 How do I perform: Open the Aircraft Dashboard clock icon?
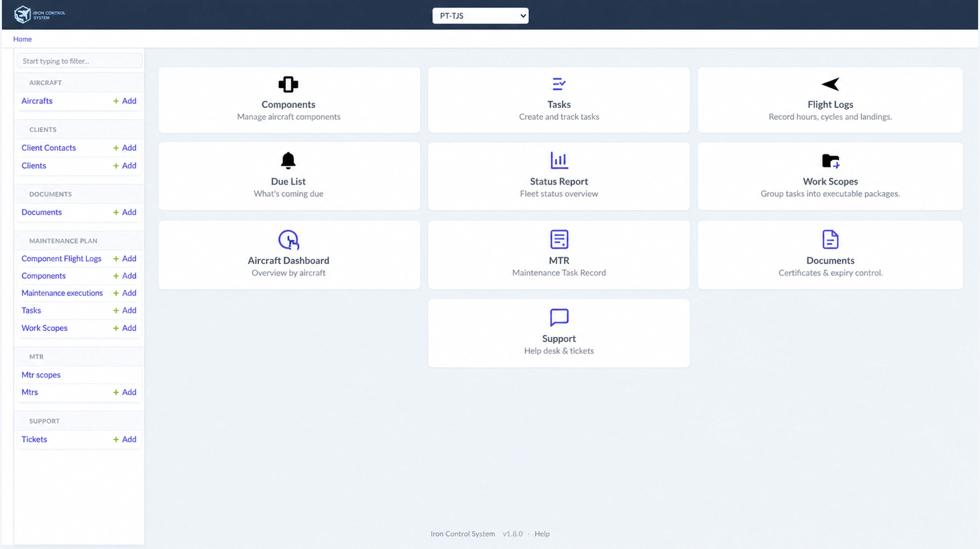(x=288, y=239)
